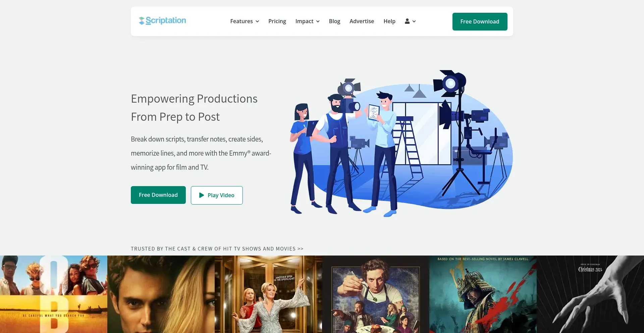Select the Outer Banks beach poster
Image resolution: width=644 pixels, height=333 pixels.
(x=54, y=294)
